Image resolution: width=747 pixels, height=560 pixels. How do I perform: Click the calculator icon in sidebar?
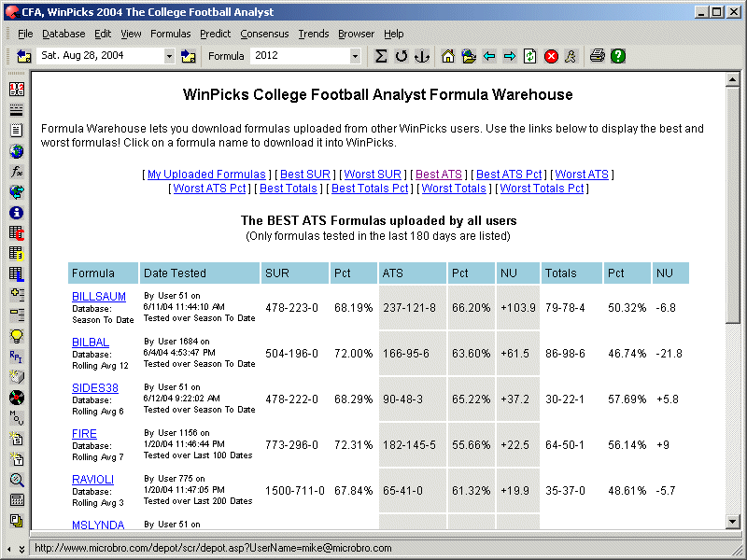(17, 500)
